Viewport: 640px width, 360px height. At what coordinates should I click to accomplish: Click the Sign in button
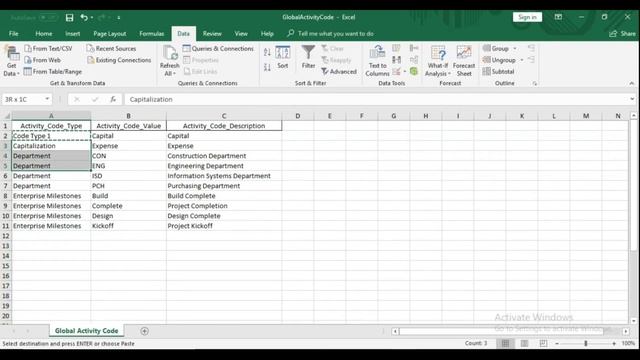tap(527, 17)
